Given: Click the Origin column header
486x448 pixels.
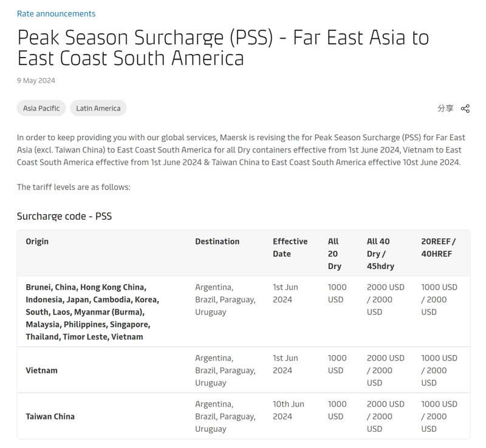Looking at the screenshot, I should click(x=37, y=242).
